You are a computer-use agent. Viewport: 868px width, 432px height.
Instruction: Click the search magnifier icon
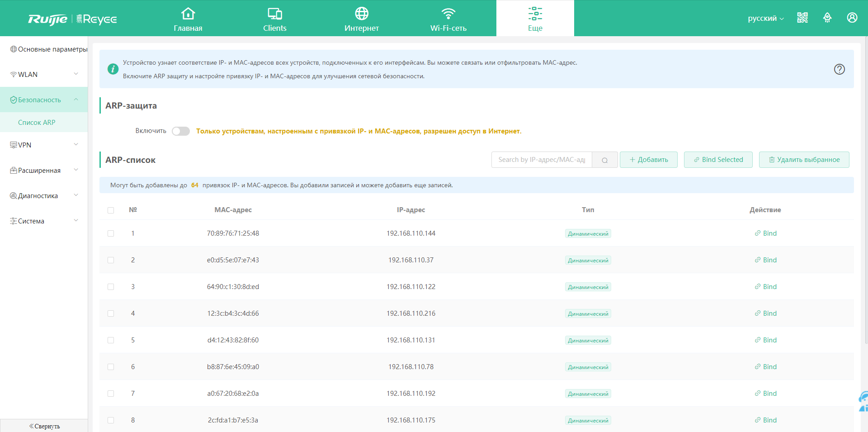pos(605,160)
